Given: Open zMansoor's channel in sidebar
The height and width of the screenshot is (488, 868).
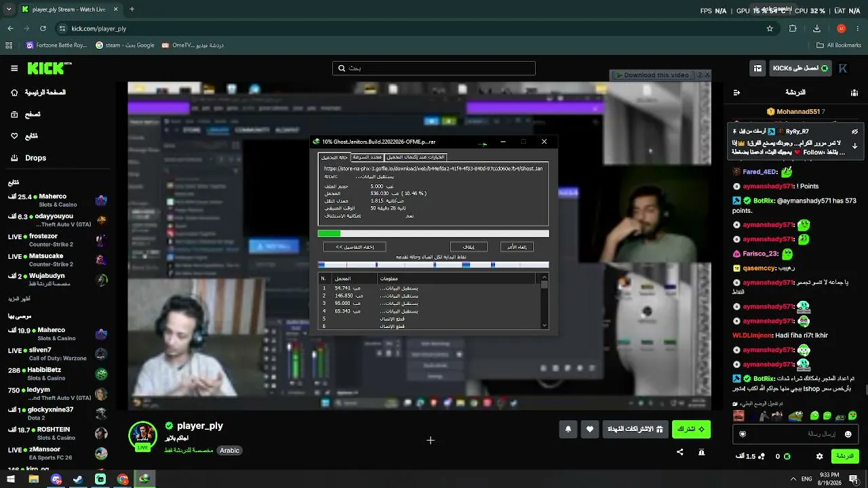Looking at the screenshot, I should point(58,453).
